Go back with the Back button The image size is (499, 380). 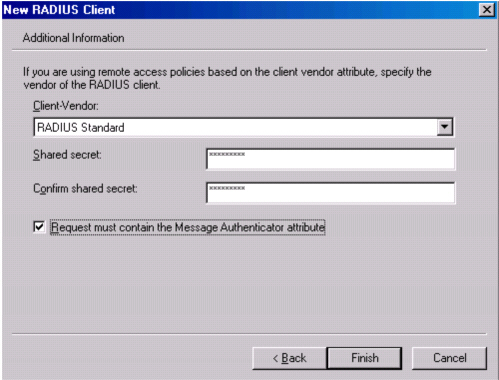[289, 358]
